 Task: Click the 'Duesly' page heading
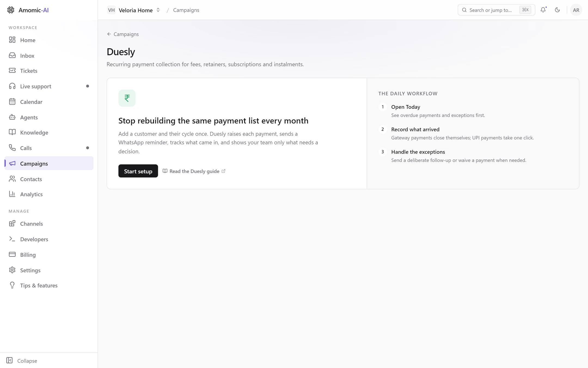pos(121,52)
